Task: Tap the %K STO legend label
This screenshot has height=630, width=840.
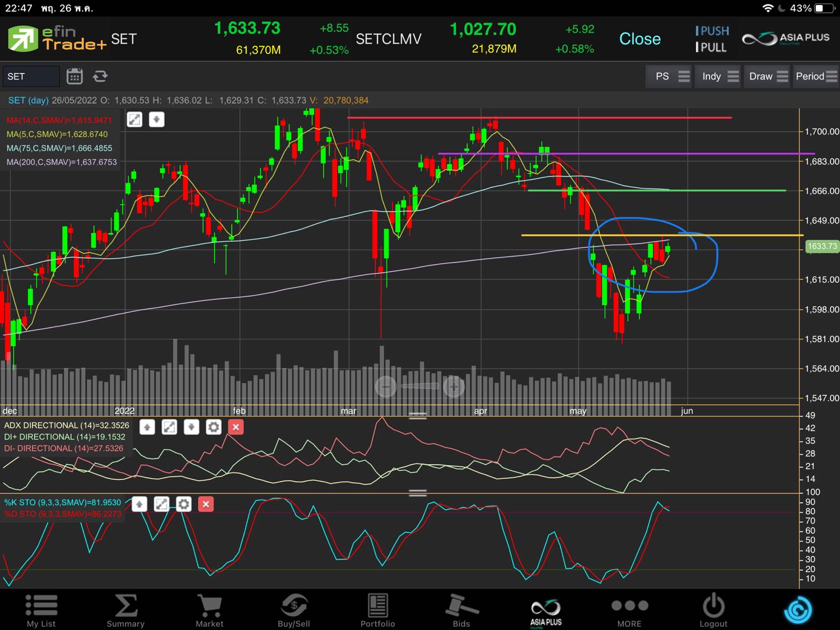Action: click(63, 503)
